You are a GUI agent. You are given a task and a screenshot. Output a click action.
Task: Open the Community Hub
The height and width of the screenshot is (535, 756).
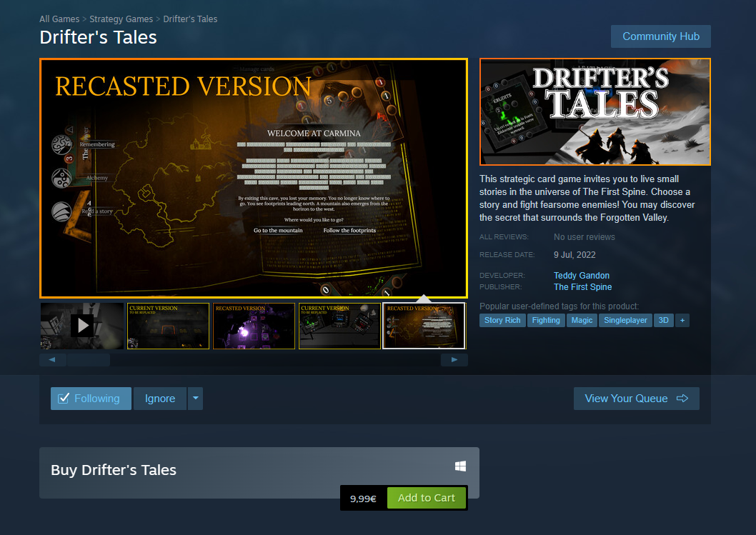[660, 36]
